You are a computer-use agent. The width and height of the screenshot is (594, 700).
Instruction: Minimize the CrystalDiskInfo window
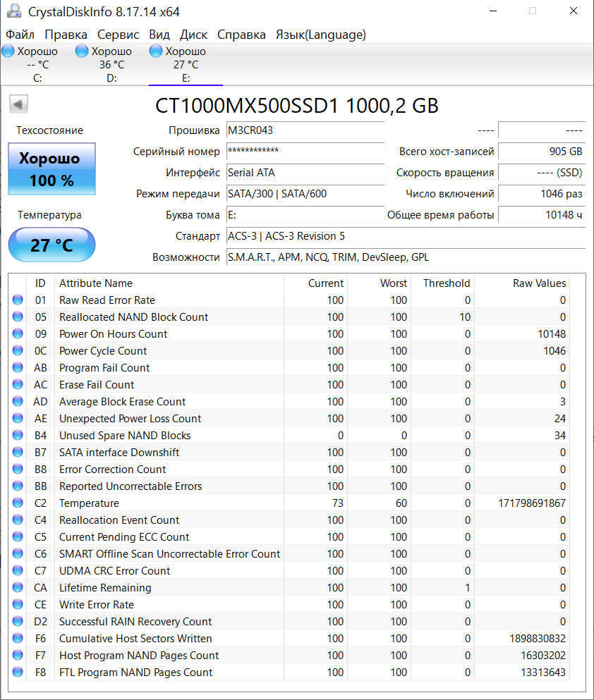pos(493,11)
